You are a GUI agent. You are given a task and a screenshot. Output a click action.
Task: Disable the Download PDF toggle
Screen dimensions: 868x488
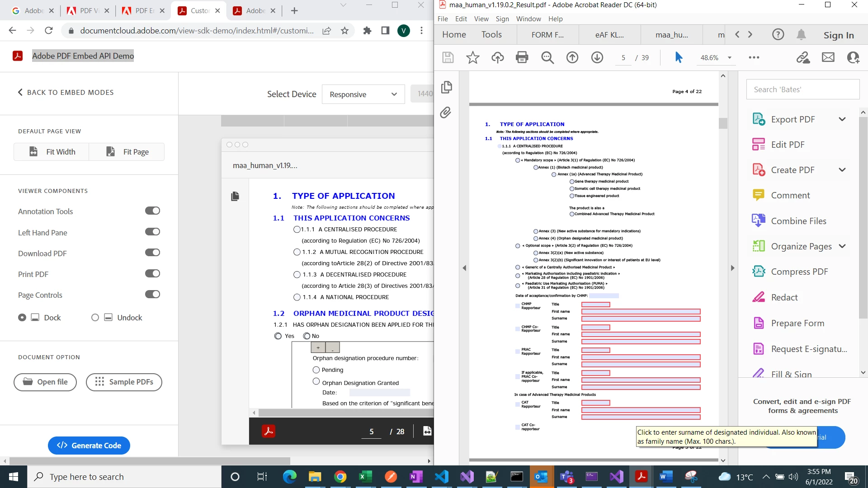point(152,253)
